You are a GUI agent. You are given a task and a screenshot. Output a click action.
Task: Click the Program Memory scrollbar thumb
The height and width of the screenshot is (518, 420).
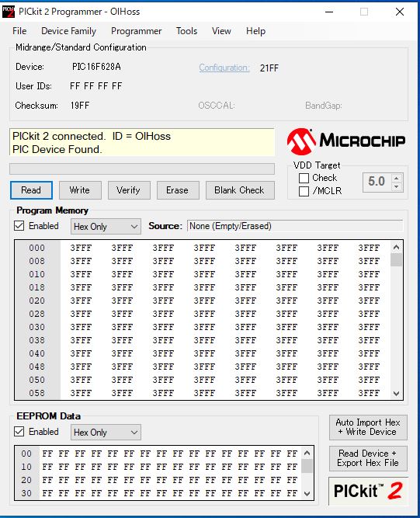[396, 260]
